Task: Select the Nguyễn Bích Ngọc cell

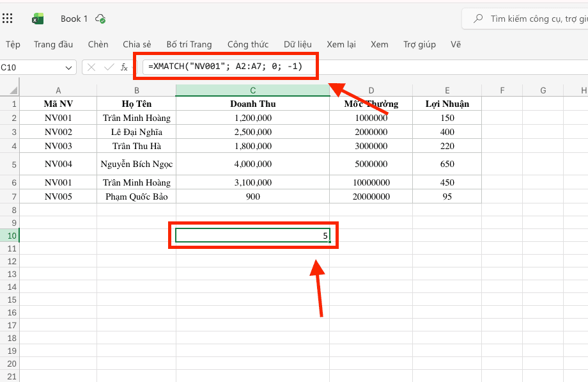Action: tap(137, 164)
